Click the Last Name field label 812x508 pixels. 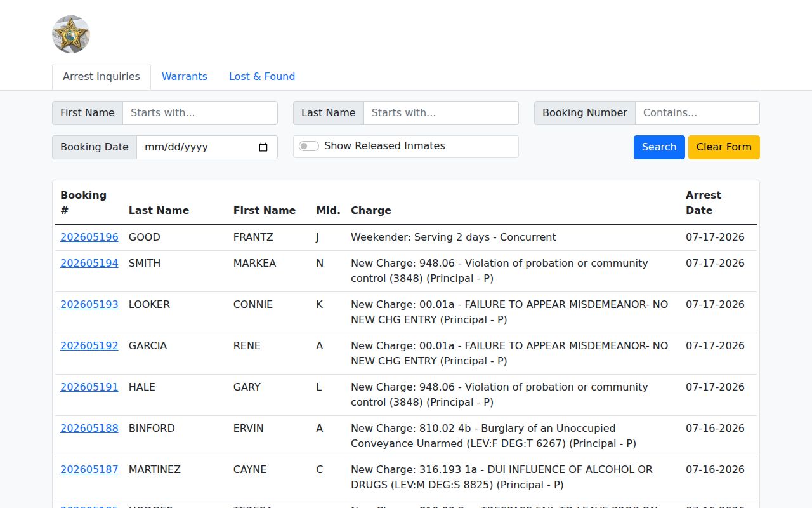coord(328,113)
